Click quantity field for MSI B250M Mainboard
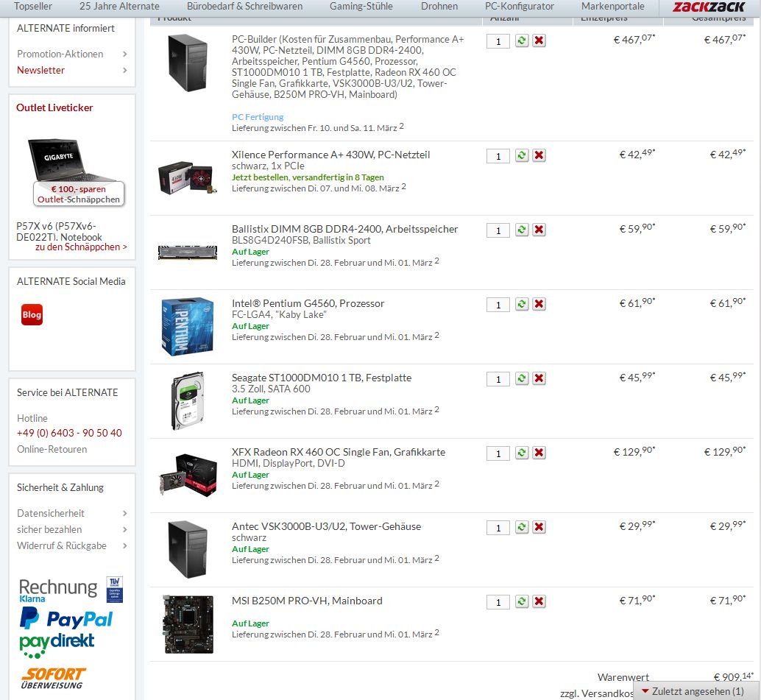 pyautogui.click(x=498, y=602)
